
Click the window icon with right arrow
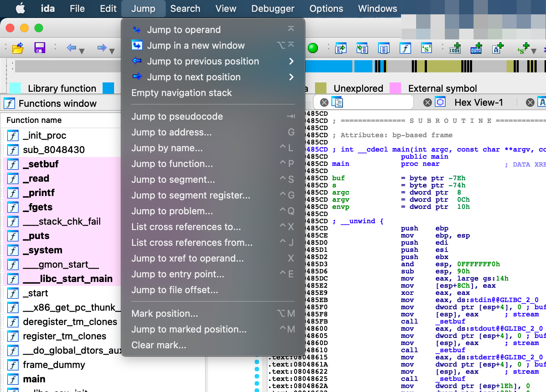pyautogui.click(x=341, y=48)
